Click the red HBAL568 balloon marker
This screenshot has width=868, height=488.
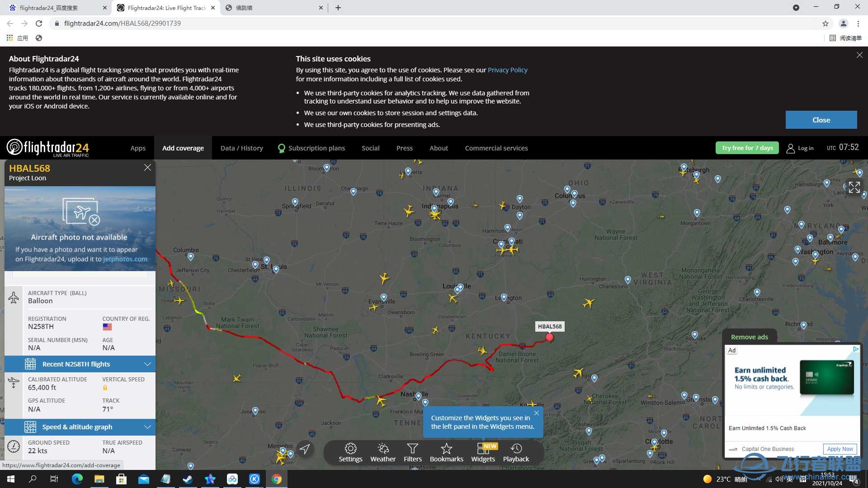coord(549,337)
